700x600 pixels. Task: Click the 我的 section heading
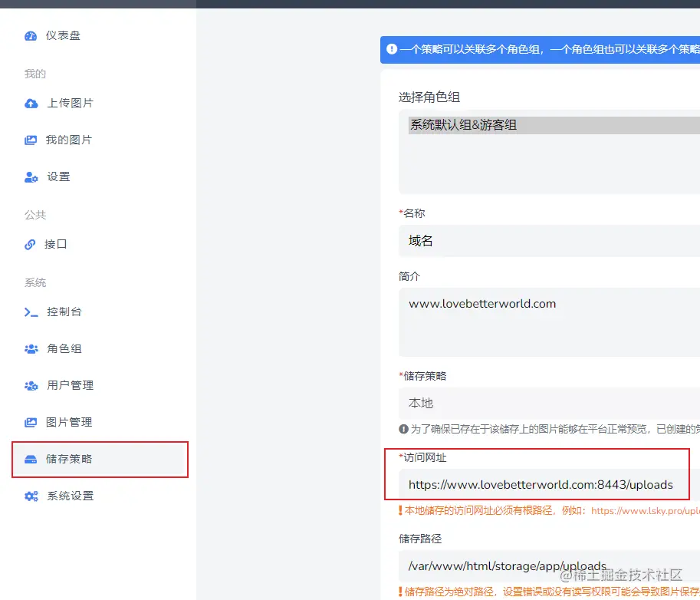pos(35,74)
